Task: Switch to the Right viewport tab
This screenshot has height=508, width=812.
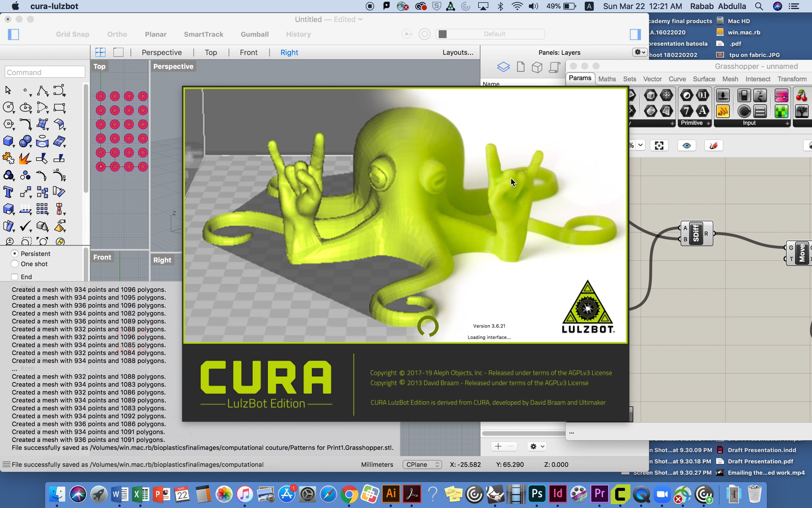Action: (x=289, y=52)
